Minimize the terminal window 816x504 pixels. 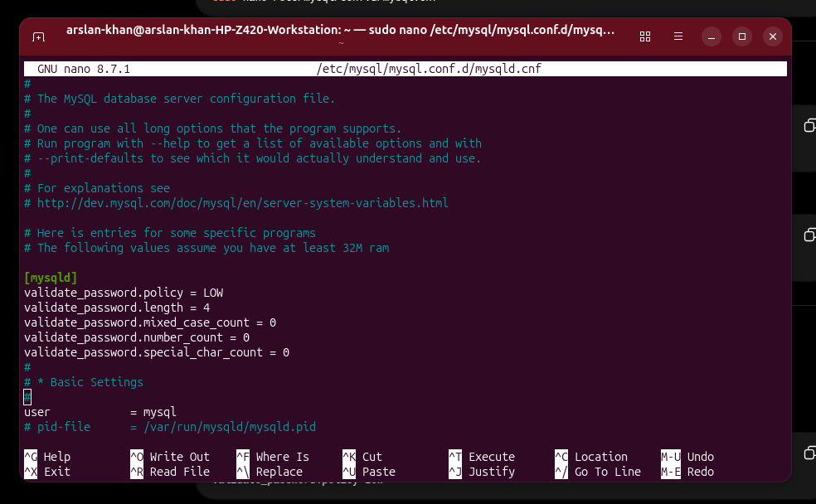(x=712, y=36)
